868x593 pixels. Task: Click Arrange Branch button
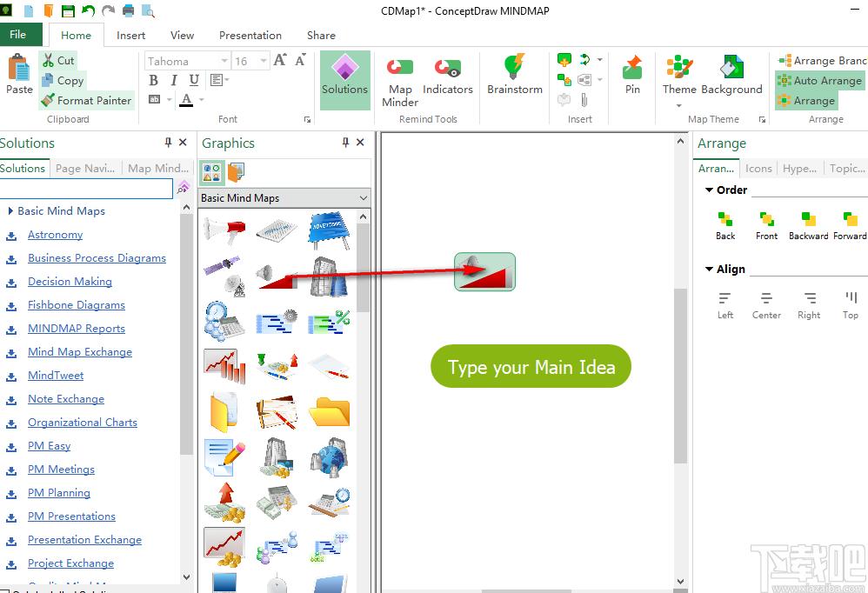822,60
